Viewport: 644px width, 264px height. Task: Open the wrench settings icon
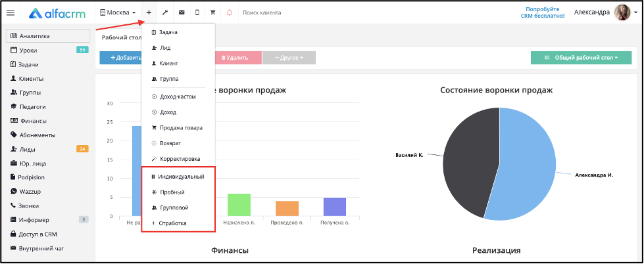click(x=165, y=12)
